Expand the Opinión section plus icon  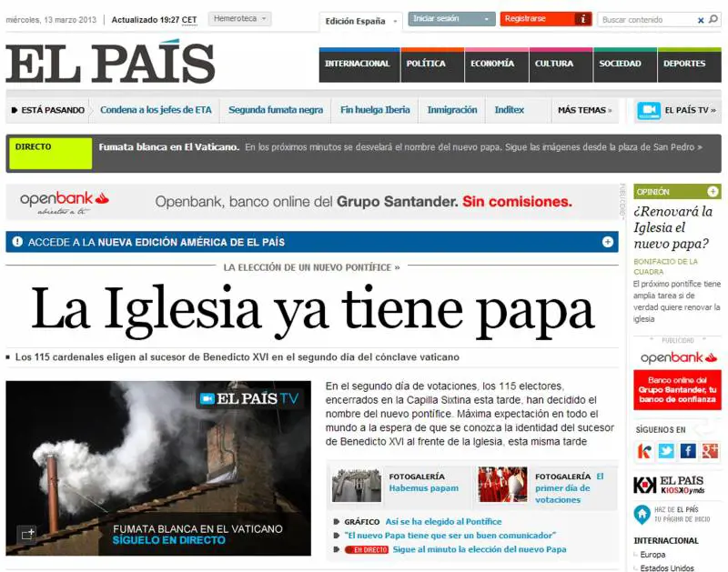point(713,191)
